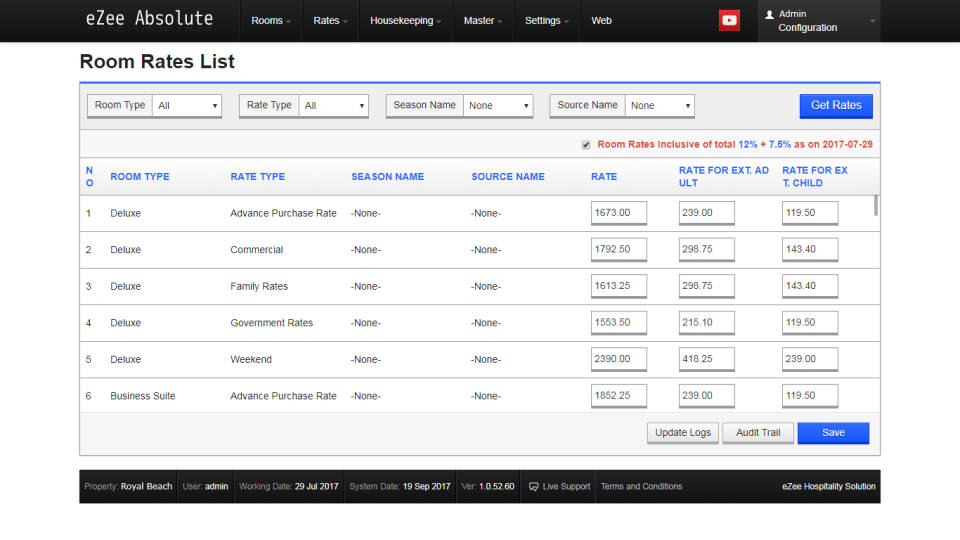The image size is (960, 540).
Task: Open the Rooms menu
Action: pyautogui.click(x=271, y=21)
